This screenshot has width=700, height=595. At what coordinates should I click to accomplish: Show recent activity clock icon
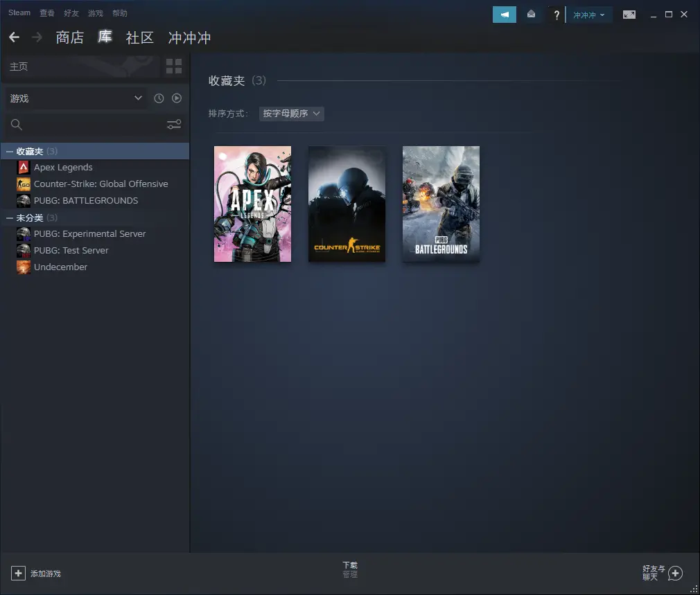(x=159, y=98)
